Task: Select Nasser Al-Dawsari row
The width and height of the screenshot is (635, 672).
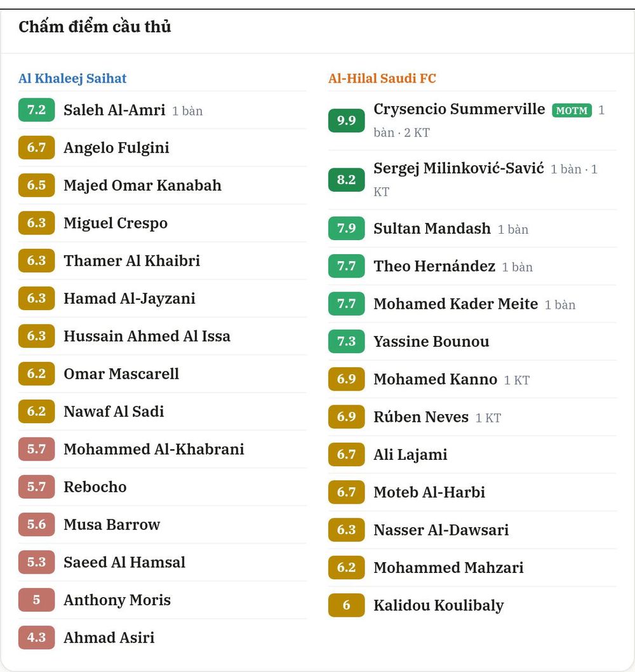Action: 472,530
